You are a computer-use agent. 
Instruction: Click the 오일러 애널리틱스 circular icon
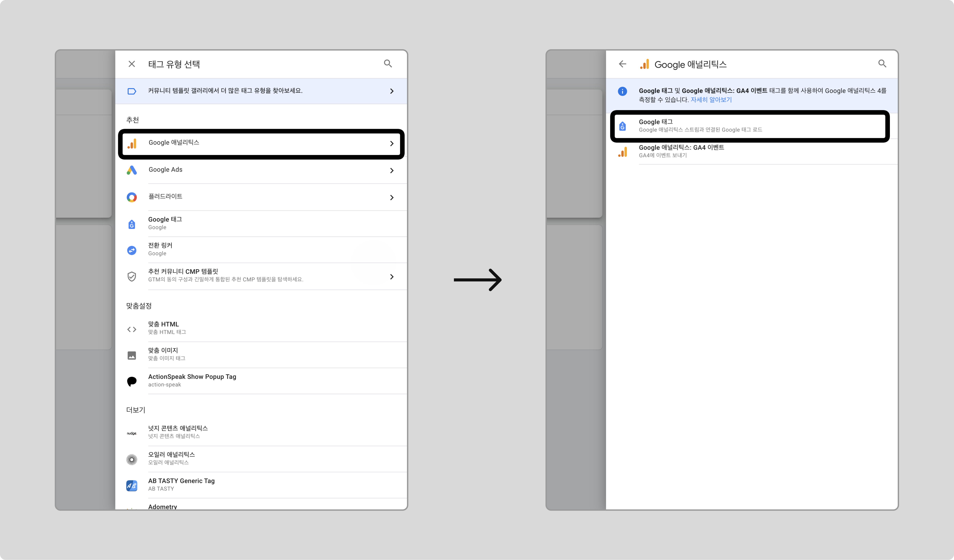click(132, 460)
